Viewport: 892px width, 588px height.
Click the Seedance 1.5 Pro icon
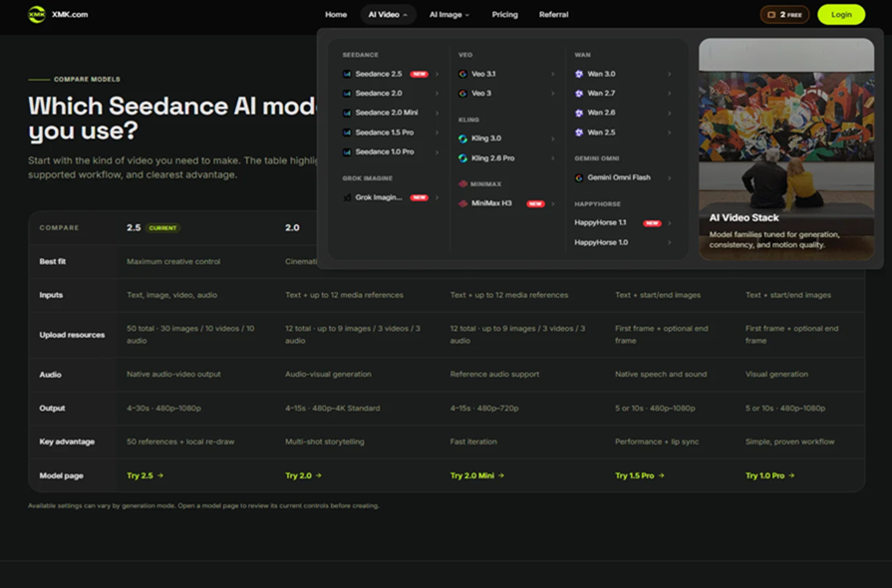coord(347,133)
